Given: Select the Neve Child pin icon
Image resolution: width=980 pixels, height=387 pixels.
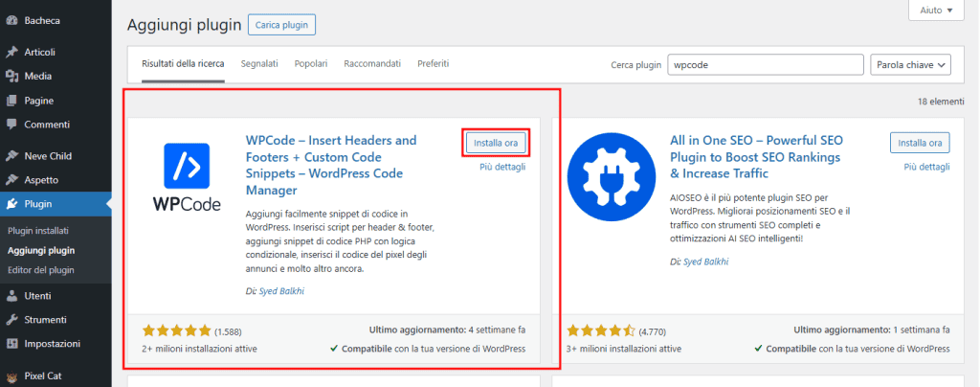Looking at the screenshot, I should point(11,156).
